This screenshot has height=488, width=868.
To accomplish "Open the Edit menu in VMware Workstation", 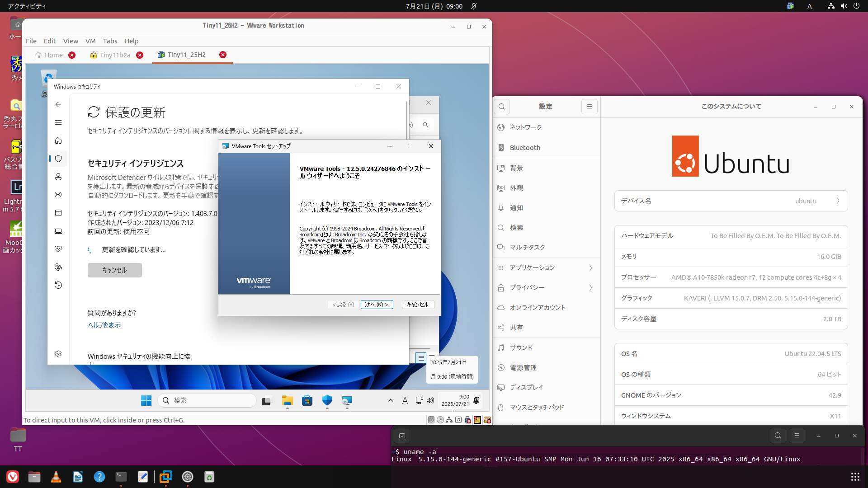I will (x=50, y=41).
